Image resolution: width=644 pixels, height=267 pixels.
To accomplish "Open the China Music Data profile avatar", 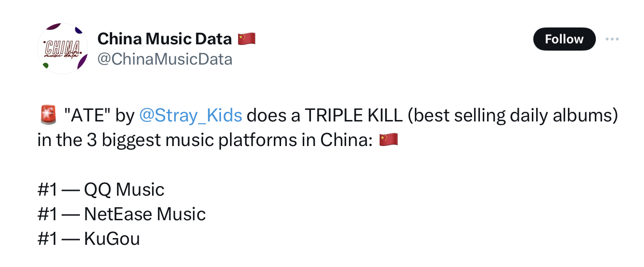I will pyautogui.click(x=63, y=49).
